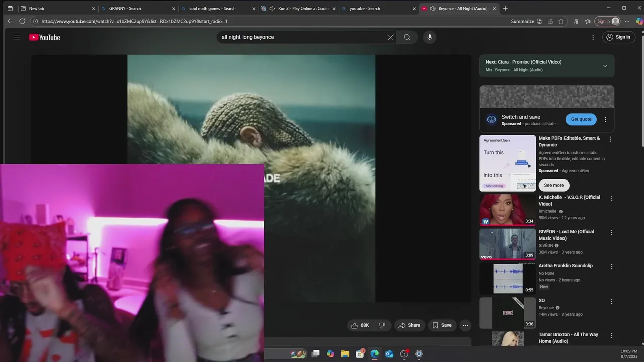The image size is (644, 362).
Task: Open Aretha Franklin Soundclip thumbnail
Action: (508, 279)
